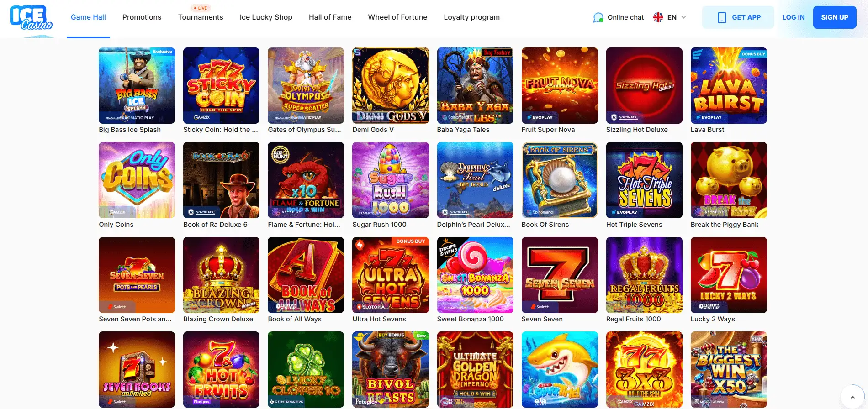The image size is (868, 409).
Task: Expand the EN language dropdown arrow
Action: pos(684,17)
